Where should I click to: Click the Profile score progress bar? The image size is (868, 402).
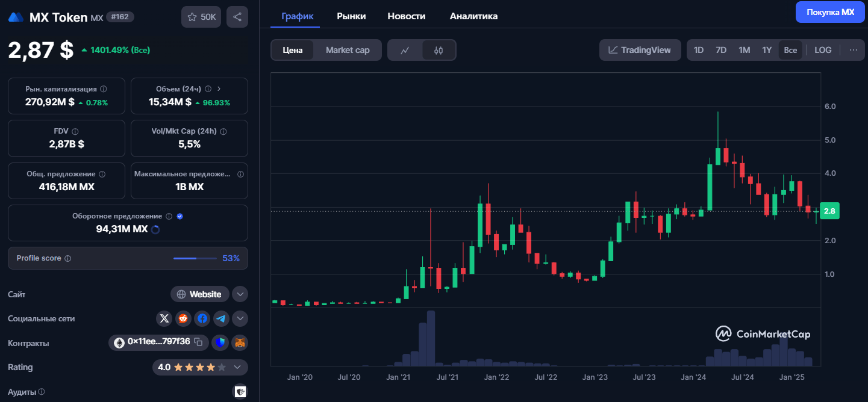tap(195, 258)
